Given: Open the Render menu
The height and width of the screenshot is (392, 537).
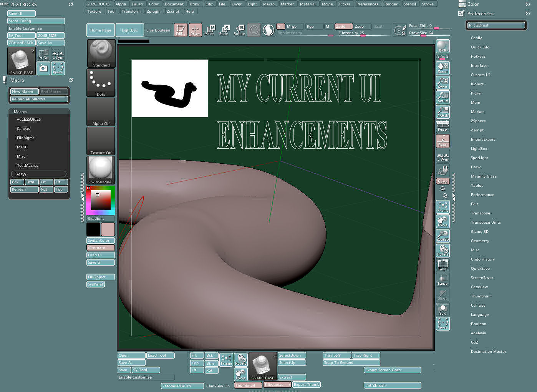Looking at the screenshot, I should tap(391, 4).
